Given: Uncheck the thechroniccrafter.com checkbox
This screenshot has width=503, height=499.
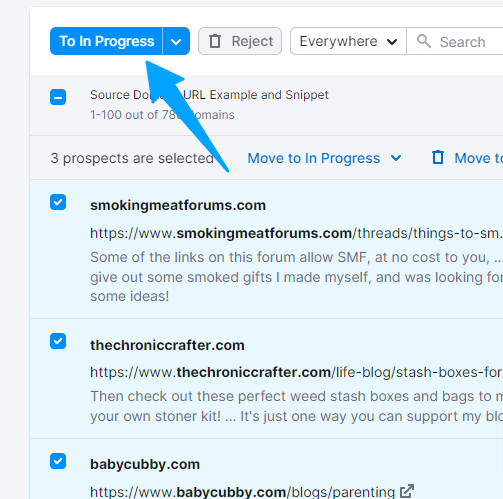Looking at the screenshot, I should pos(58,341).
